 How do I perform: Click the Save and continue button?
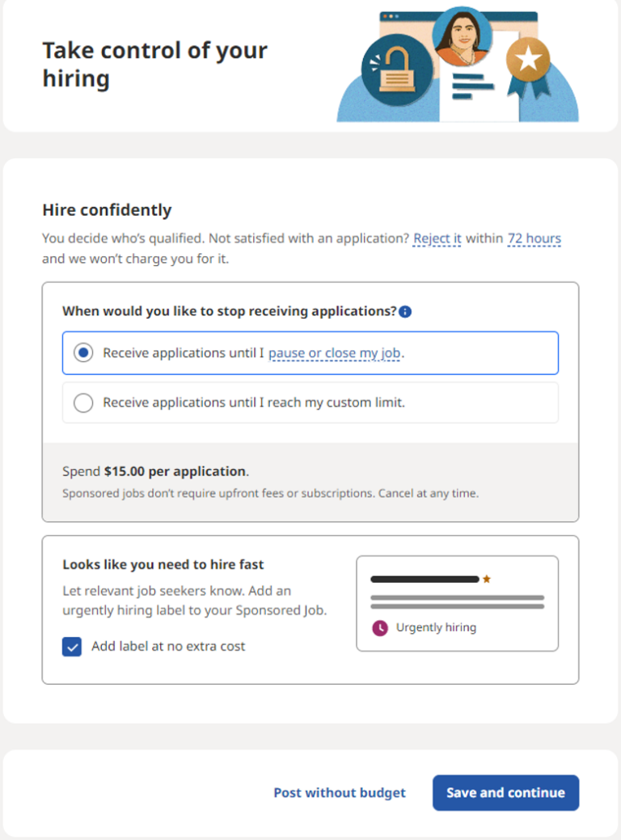505,792
